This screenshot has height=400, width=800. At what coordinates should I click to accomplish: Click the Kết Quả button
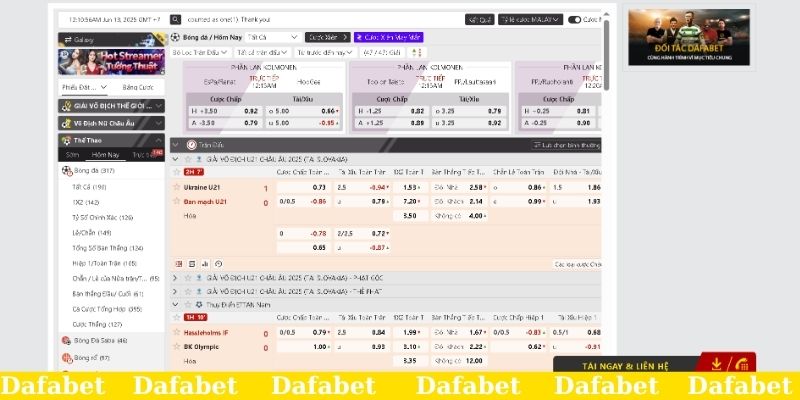point(480,19)
